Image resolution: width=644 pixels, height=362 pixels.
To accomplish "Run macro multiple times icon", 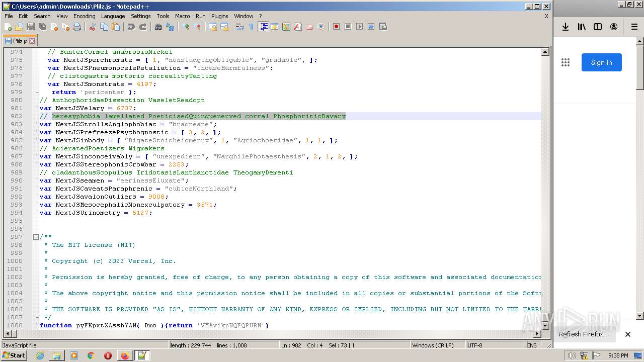I will pyautogui.click(x=371, y=27).
